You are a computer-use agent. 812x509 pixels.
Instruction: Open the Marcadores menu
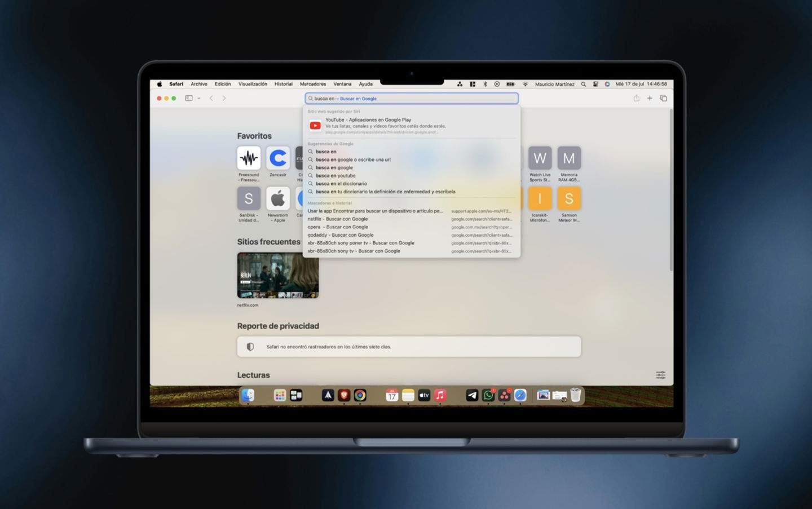pos(312,83)
